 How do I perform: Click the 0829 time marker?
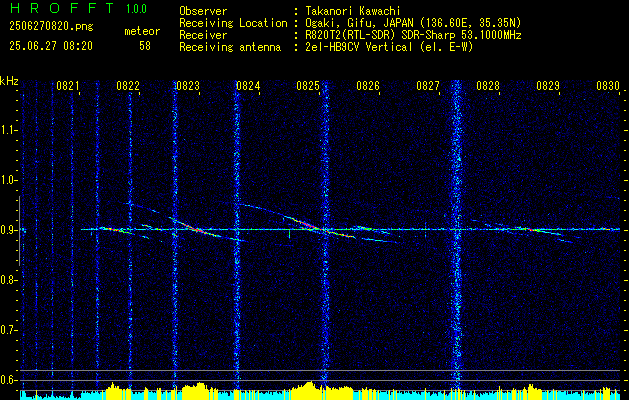pyautogui.click(x=548, y=86)
